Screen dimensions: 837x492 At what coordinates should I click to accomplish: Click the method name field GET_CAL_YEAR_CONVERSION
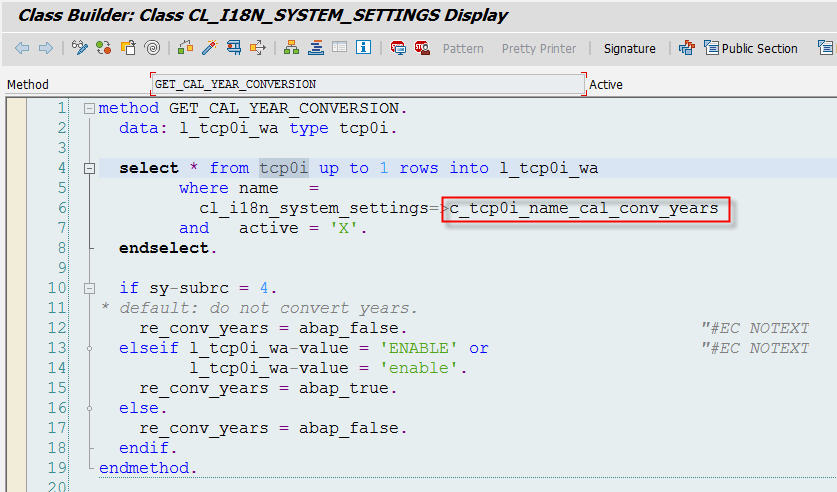tap(368, 84)
